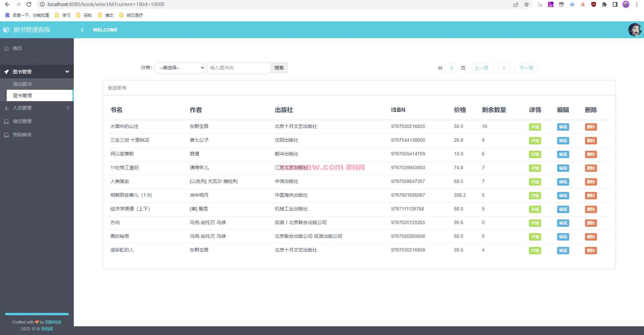Open the 分类 category dropdown
This screenshot has width=644, height=335.
tap(180, 68)
